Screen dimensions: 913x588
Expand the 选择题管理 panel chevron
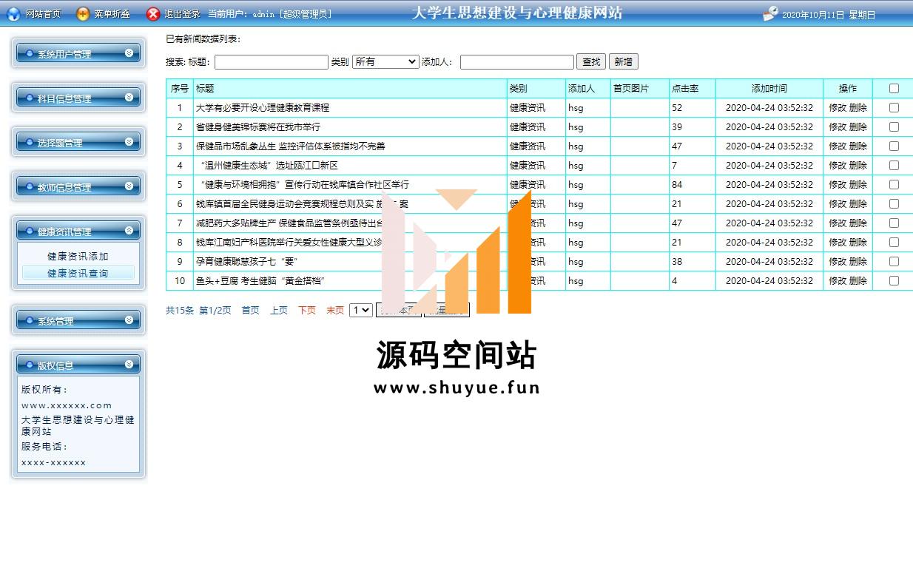(x=129, y=141)
